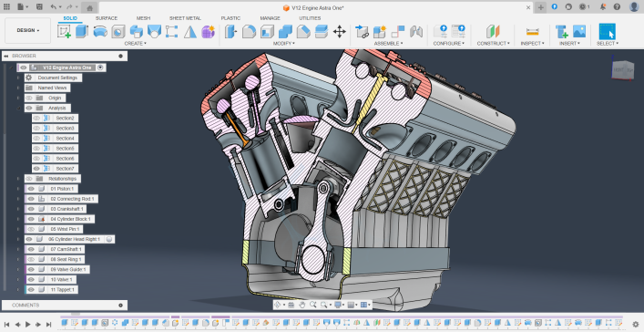Open the user profile avatar
The height and width of the screenshot is (332, 644).
click(x=634, y=7)
